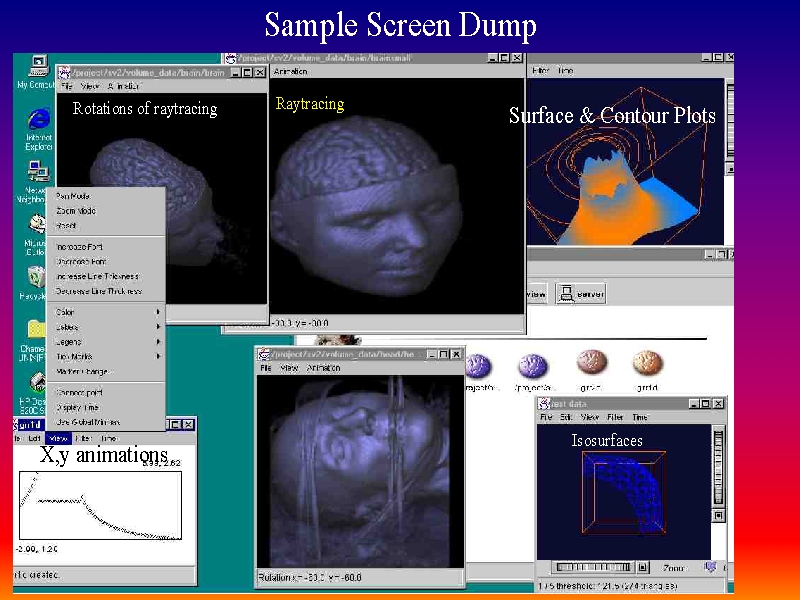Click the isosurface 3D view in test data
800x600 pixels.
click(x=623, y=492)
